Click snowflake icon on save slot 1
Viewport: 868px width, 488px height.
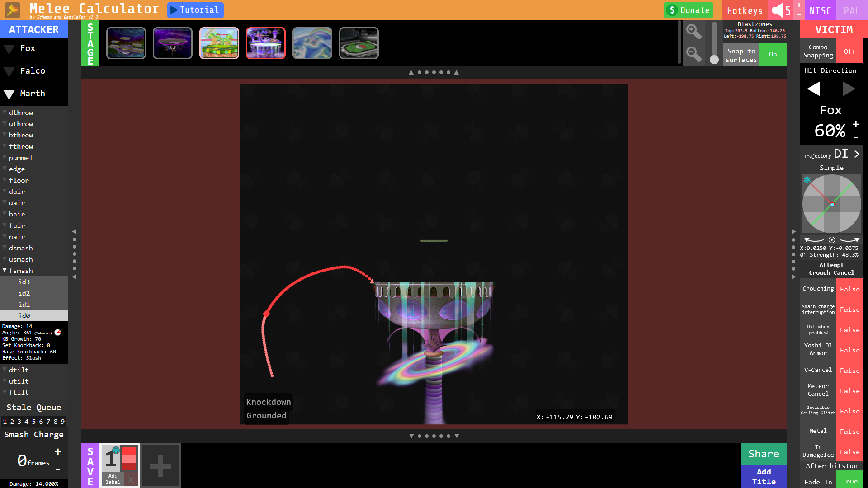coord(116,450)
